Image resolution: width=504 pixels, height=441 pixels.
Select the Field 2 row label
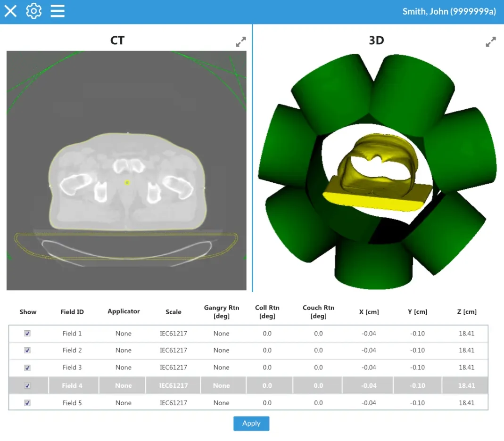pyautogui.click(x=72, y=350)
